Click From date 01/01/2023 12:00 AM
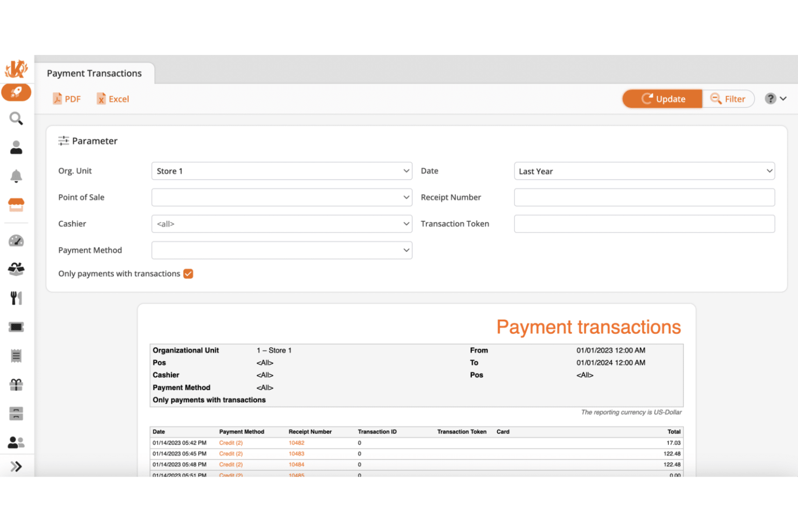This screenshot has width=798, height=532. pyautogui.click(x=611, y=350)
